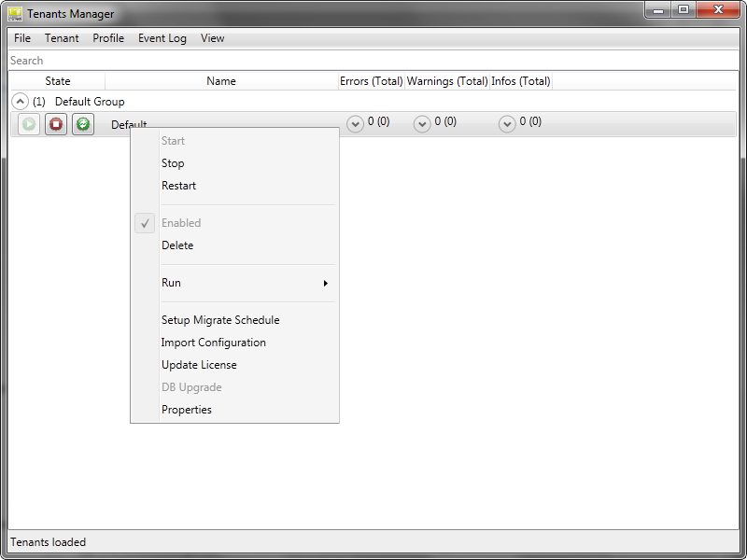
Task: Choose Import Configuration from the context menu
Action: [x=214, y=343]
